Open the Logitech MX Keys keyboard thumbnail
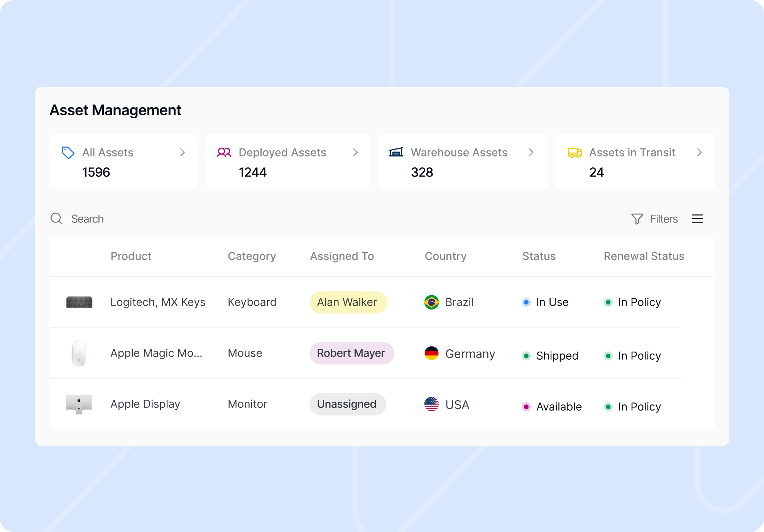Image resolution: width=764 pixels, height=532 pixels. [x=79, y=302]
